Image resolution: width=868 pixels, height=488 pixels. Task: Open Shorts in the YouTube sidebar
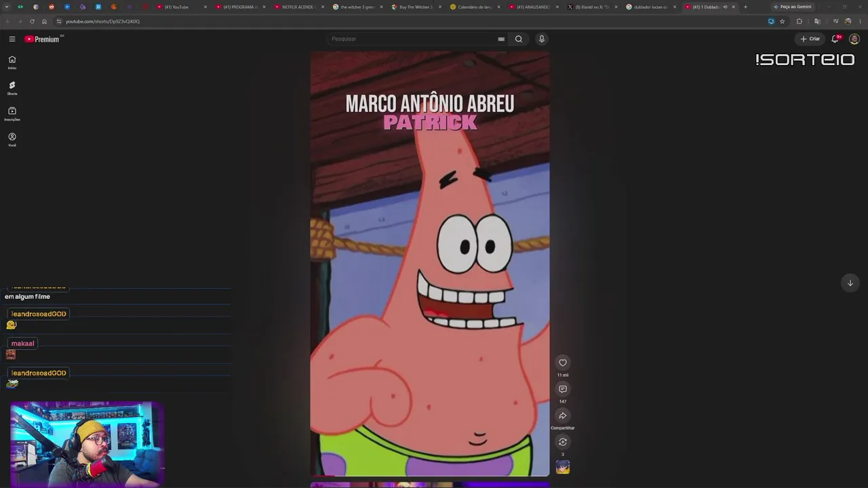[12, 88]
